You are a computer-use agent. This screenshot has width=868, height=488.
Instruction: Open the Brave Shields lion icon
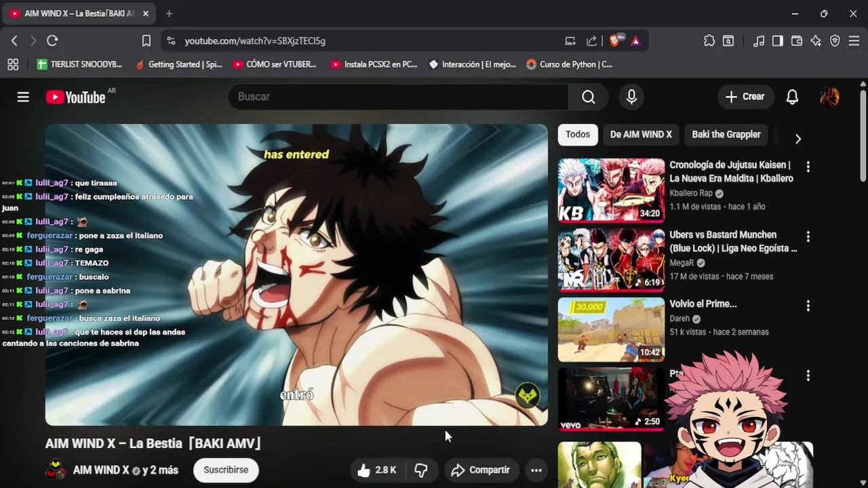(614, 41)
